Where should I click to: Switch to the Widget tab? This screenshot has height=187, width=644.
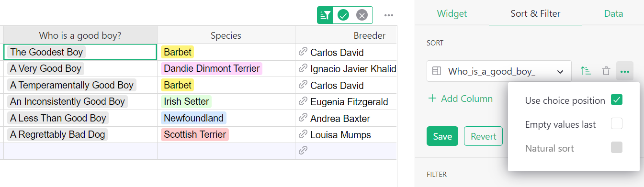pyautogui.click(x=452, y=13)
